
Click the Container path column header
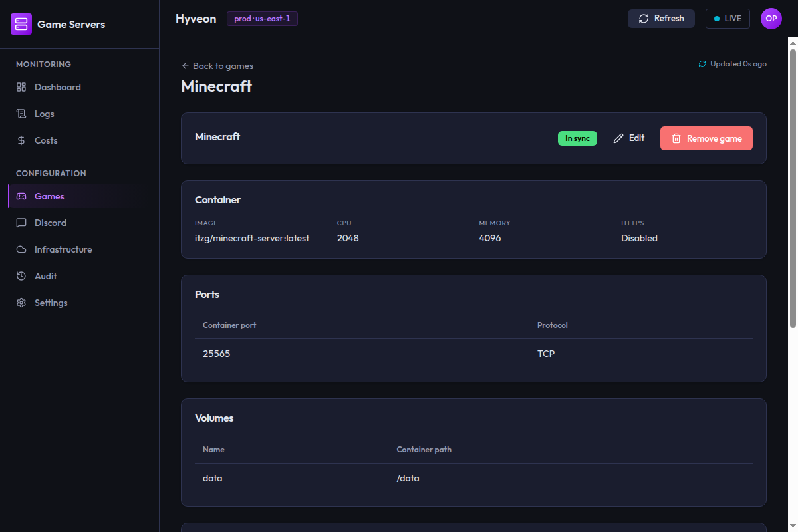(424, 450)
